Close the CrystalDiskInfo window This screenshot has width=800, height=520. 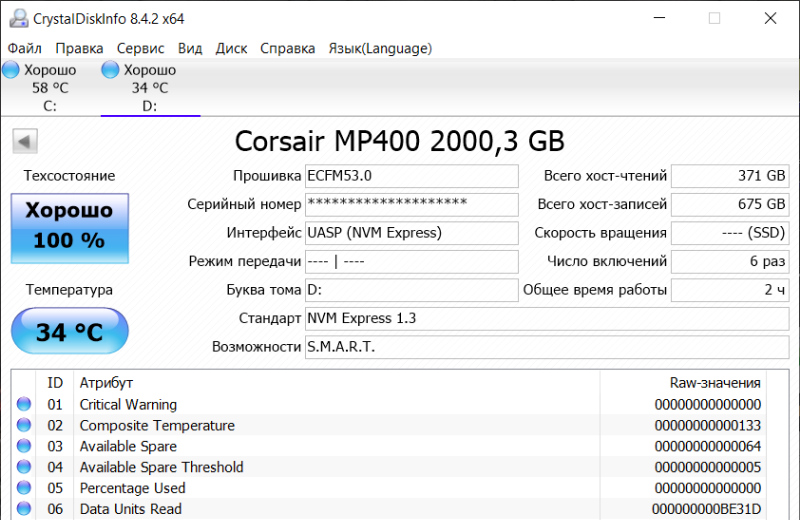coord(770,18)
